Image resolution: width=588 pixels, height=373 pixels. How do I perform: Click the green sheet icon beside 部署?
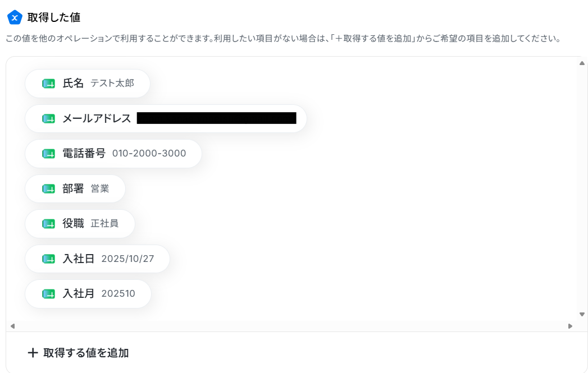coord(48,189)
